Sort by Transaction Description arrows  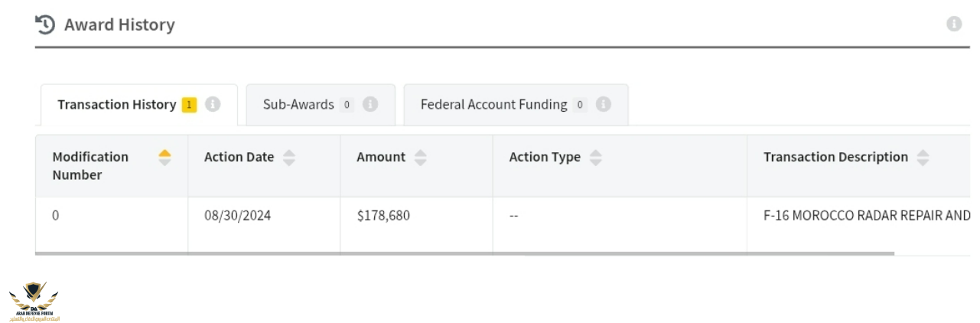tap(923, 158)
